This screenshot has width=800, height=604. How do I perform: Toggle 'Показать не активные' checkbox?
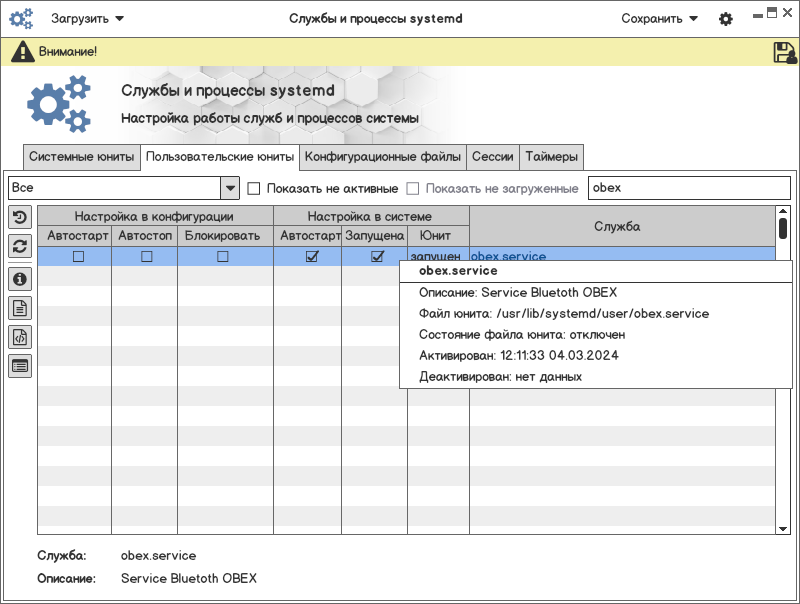point(254,189)
